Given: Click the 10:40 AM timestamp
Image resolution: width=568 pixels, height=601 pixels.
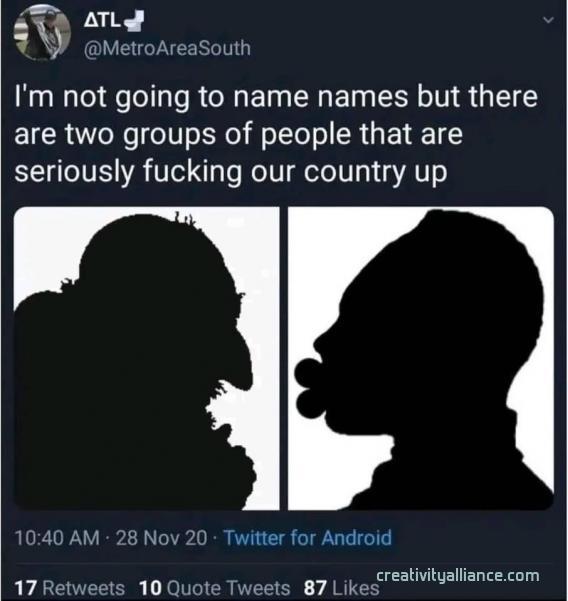Looking at the screenshot, I should click(x=57, y=537).
